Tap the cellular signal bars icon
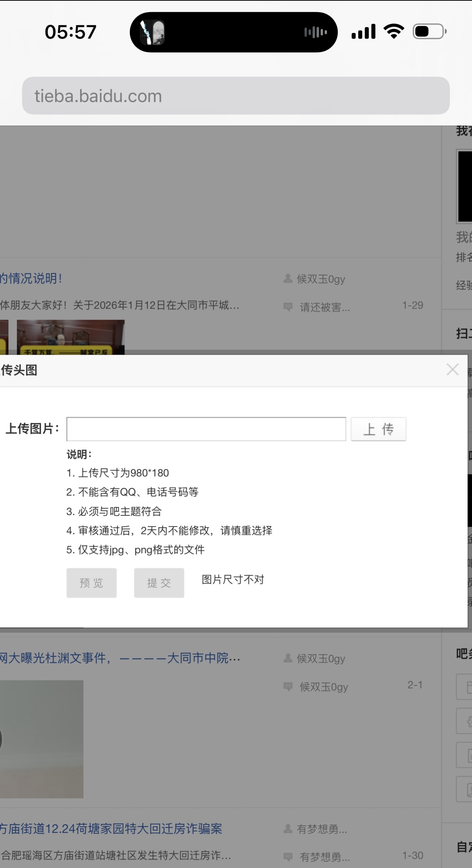This screenshot has height=868, width=472. pyautogui.click(x=363, y=31)
